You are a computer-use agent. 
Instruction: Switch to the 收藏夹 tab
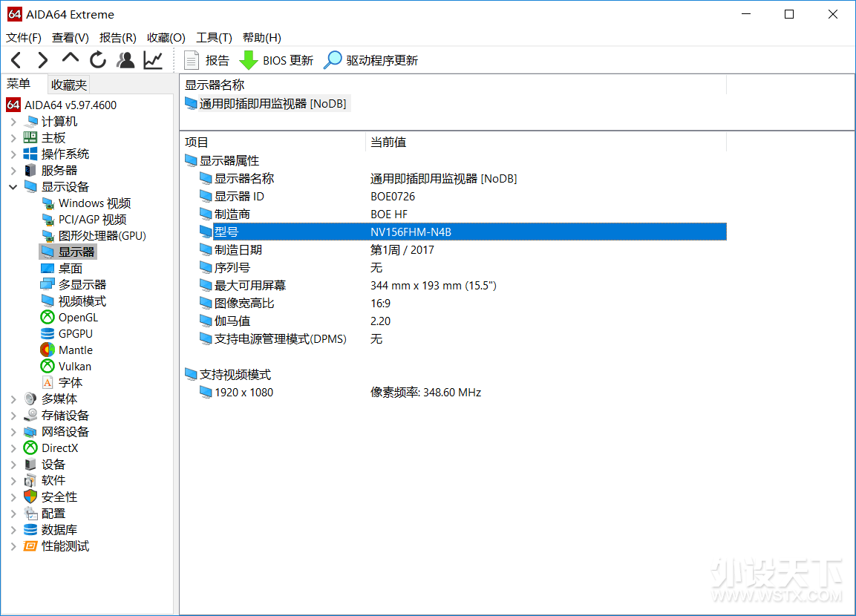point(69,85)
